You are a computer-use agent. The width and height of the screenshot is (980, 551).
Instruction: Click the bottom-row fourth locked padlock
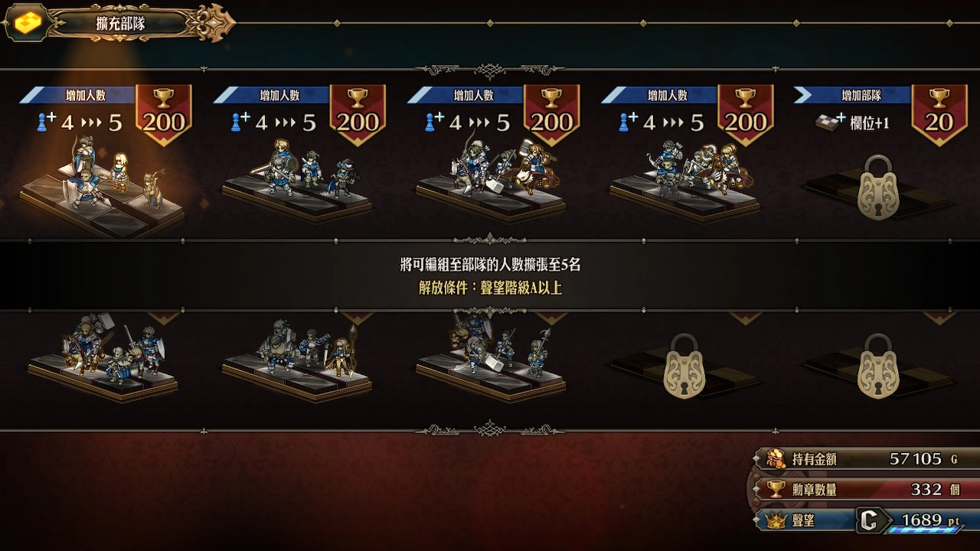tap(684, 366)
